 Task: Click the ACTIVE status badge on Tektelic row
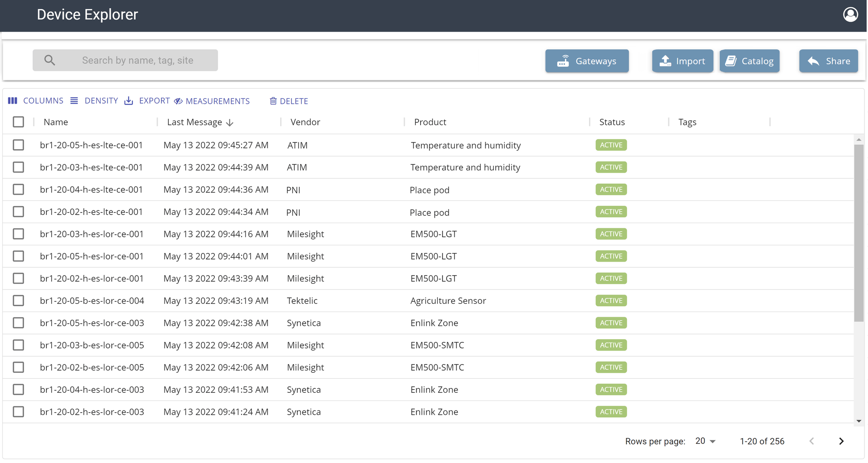click(611, 300)
